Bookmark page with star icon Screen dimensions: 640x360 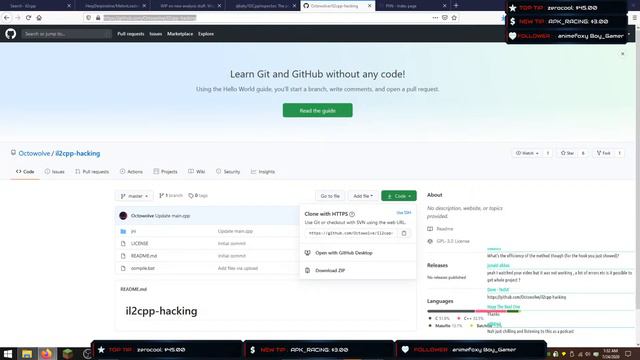pyautogui.click(x=454, y=18)
